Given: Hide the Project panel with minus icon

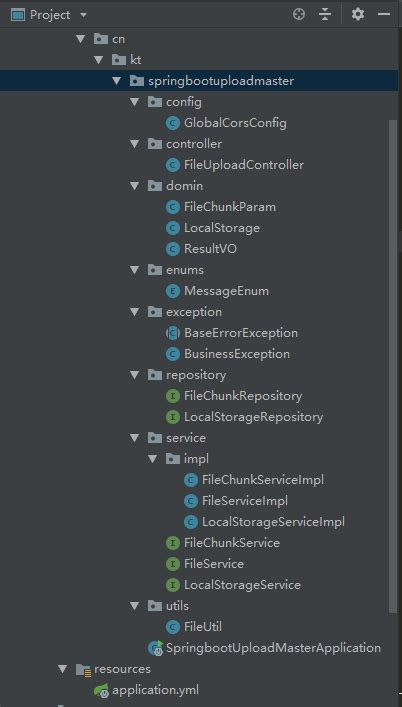Looking at the screenshot, I should 384,14.
